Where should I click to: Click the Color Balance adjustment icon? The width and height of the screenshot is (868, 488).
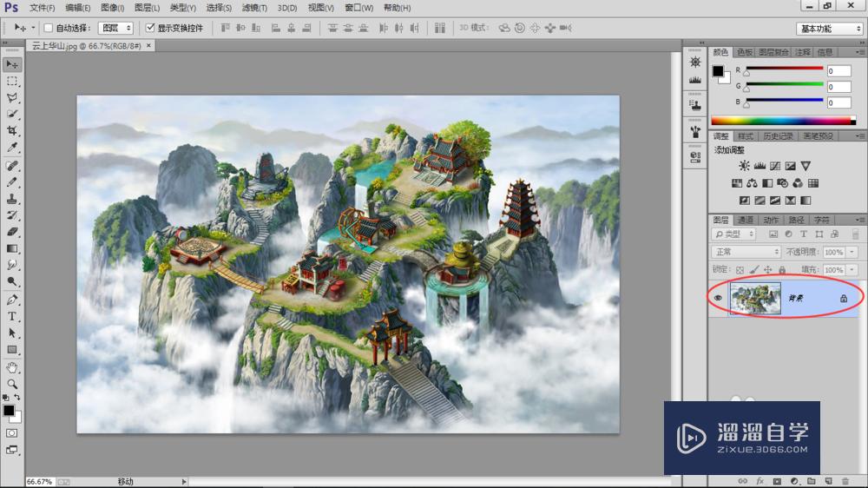[x=752, y=183]
